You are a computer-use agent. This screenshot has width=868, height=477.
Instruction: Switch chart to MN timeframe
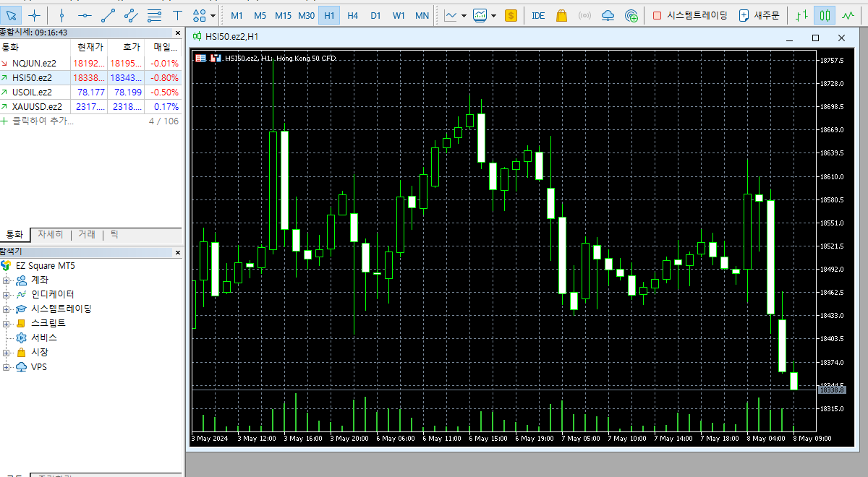(422, 15)
